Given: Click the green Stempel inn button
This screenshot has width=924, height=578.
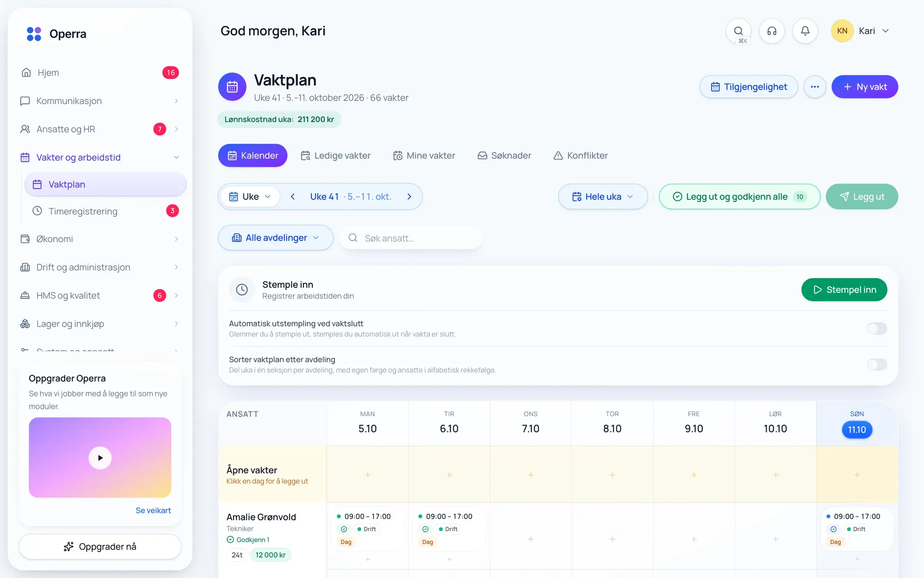Looking at the screenshot, I should [x=844, y=289].
